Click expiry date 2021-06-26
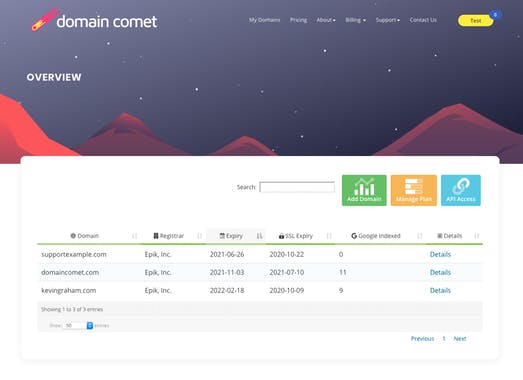This screenshot has height=380, width=523. click(227, 255)
